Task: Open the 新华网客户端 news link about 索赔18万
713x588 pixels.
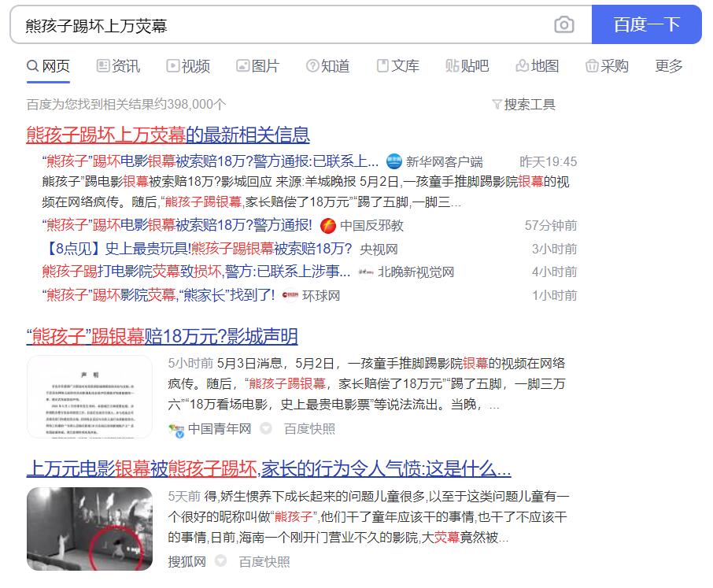Action: 210,161
